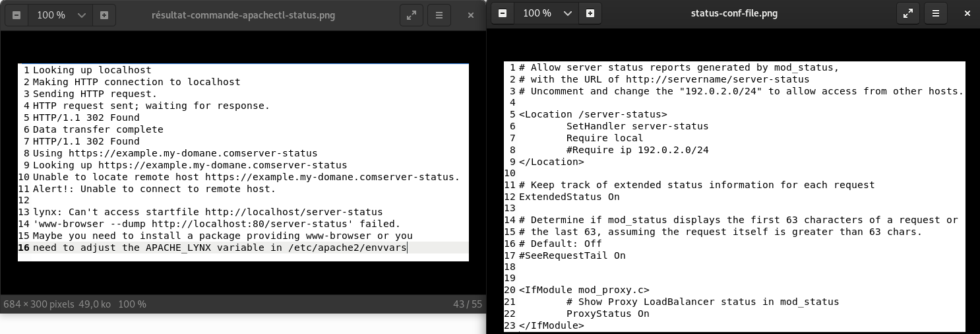Click 'SetHandler server-status' line

coord(637,126)
